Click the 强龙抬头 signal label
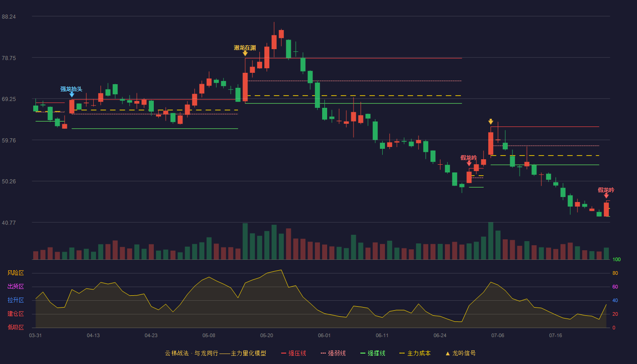637x364 pixels. (71, 89)
